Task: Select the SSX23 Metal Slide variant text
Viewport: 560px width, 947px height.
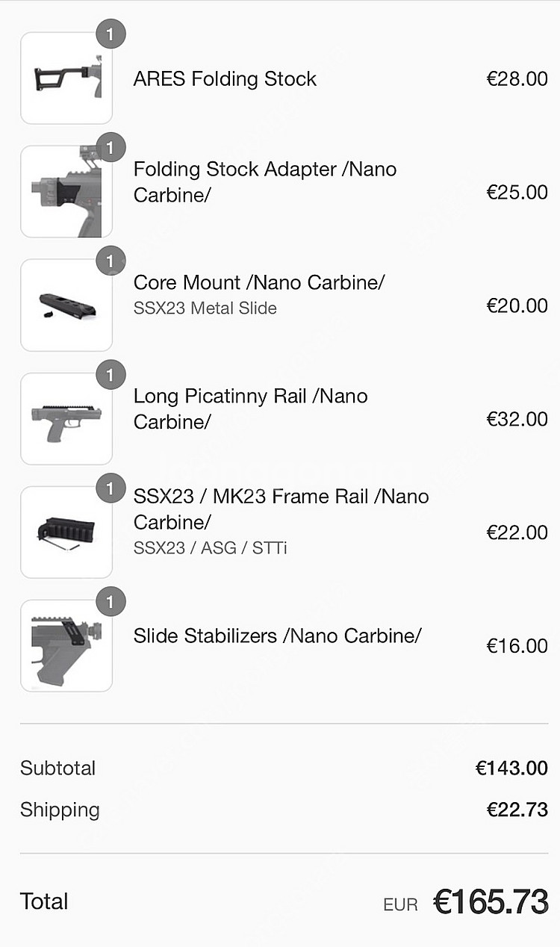Action: 205,308
